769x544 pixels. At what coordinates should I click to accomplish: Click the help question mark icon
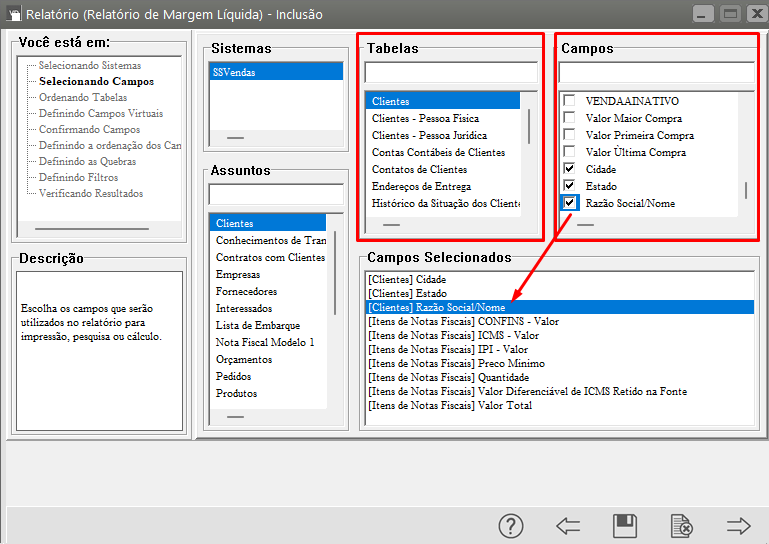[511, 525]
